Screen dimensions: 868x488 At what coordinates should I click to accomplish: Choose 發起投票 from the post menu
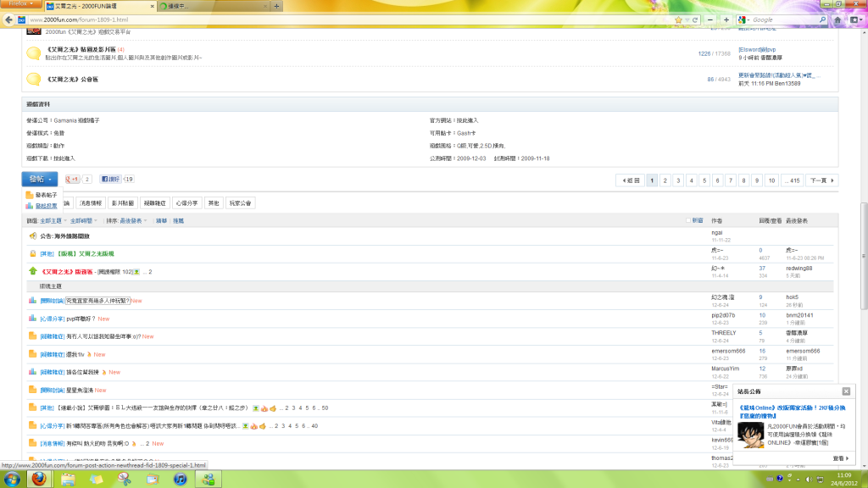[46, 206]
